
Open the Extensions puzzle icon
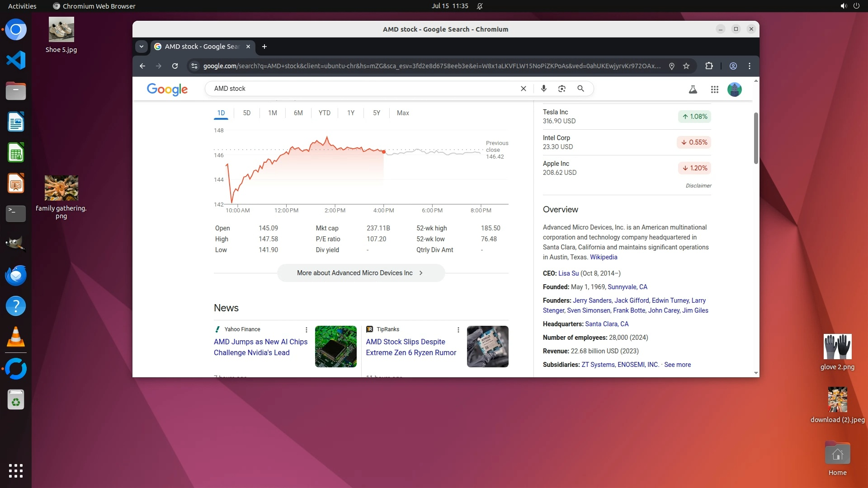(x=709, y=66)
